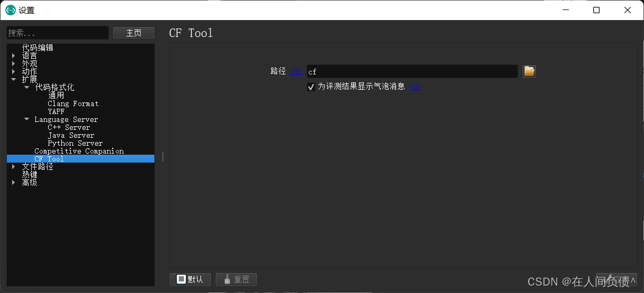Select 代码编辑 in settings tree

click(x=38, y=48)
